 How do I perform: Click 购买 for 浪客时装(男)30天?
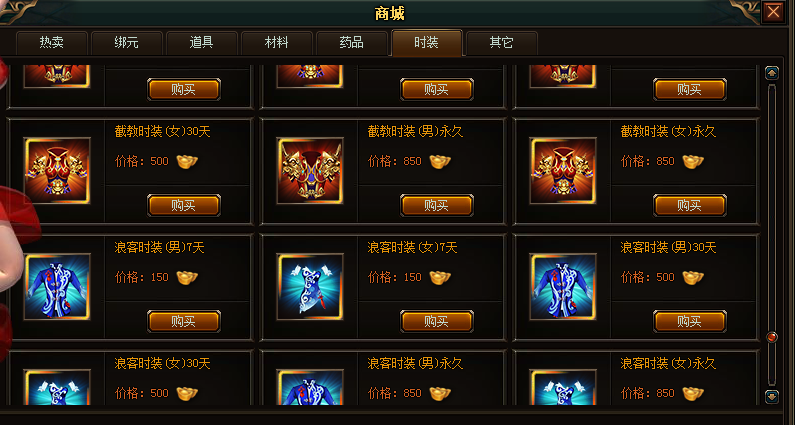point(690,322)
